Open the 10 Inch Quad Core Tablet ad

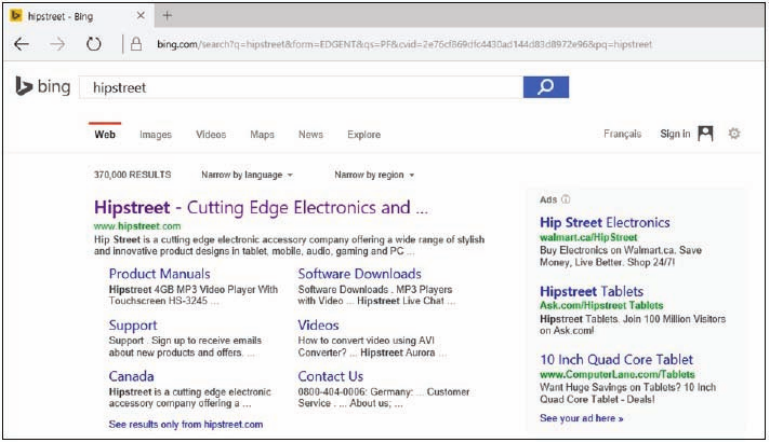(x=616, y=360)
